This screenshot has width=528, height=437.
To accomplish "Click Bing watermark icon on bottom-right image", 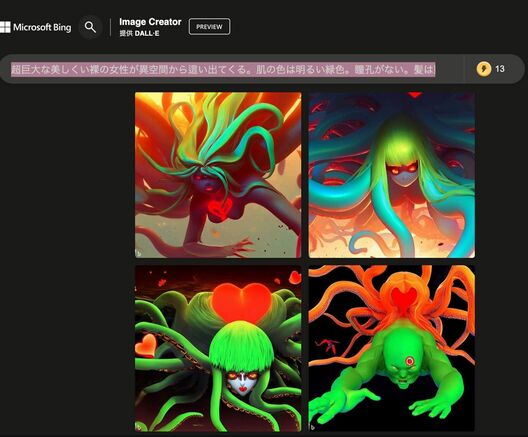I will click(x=312, y=427).
